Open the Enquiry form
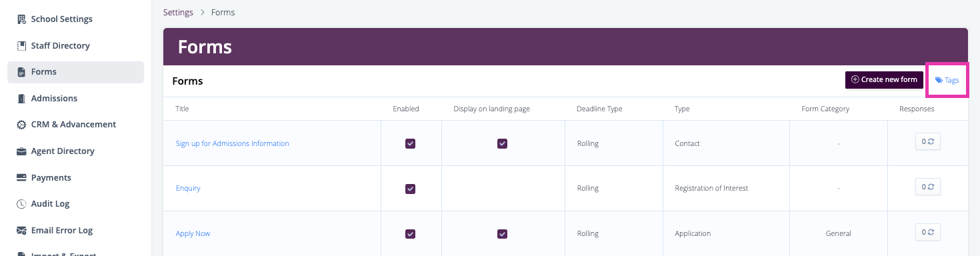 (x=188, y=189)
